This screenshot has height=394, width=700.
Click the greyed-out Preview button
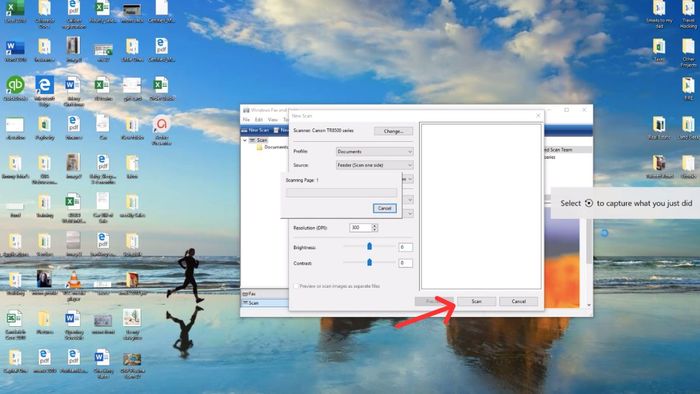[x=433, y=302]
